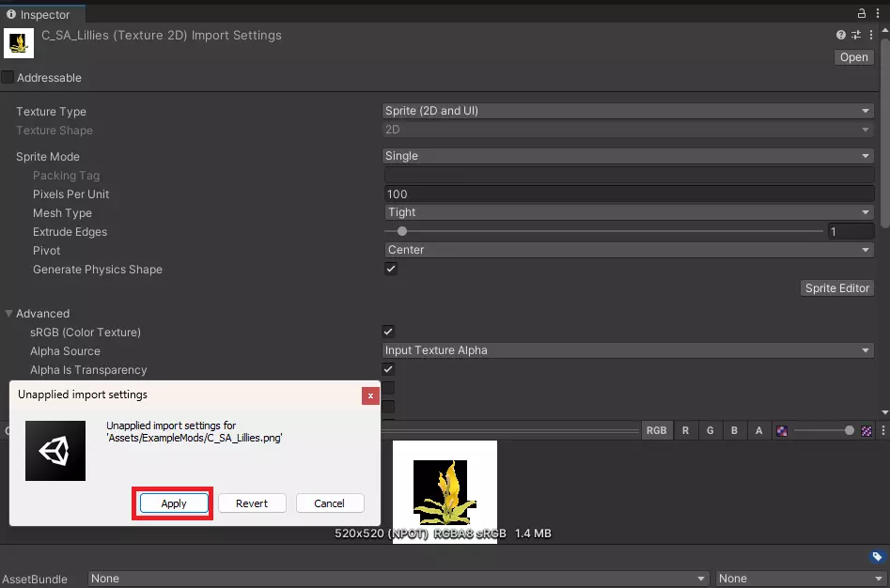Open the help reference icon
This screenshot has height=588, width=890.
pos(840,35)
